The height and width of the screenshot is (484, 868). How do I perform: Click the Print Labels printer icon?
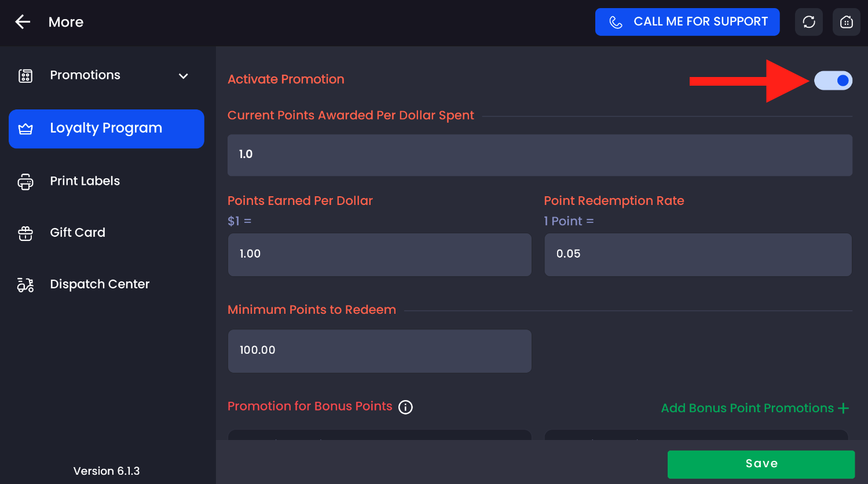(25, 182)
